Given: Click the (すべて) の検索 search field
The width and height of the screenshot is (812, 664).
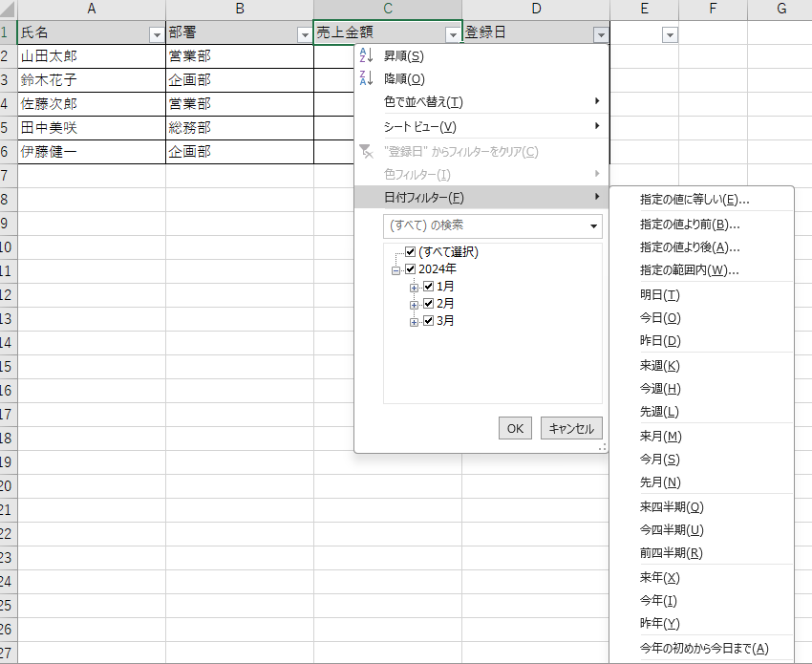Looking at the screenshot, I should pos(482,226).
